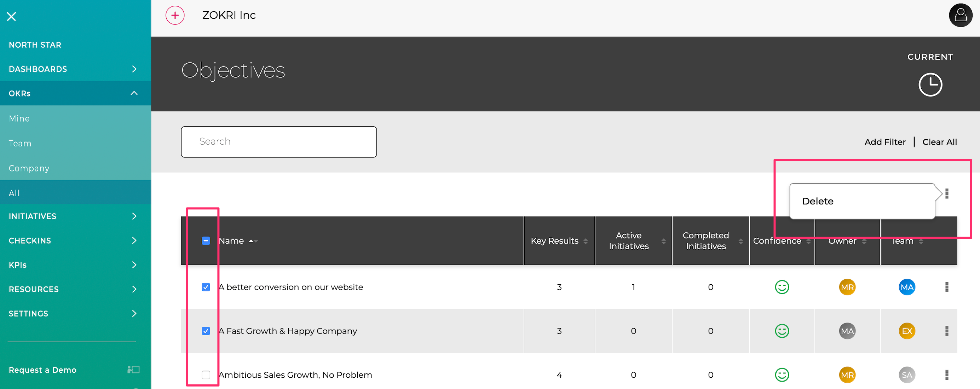
Task: Click the Request a Demo icon
Action: pyautogui.click(x=133, y=370)
